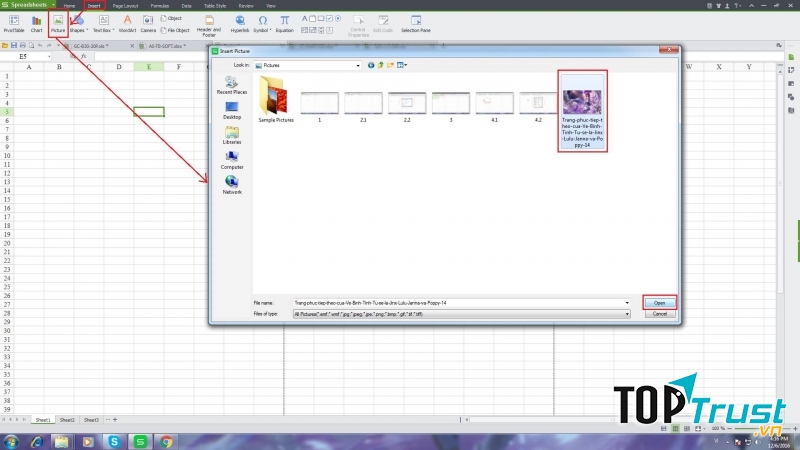
Task: Switch to the Page Layout tab
Action: tap(125, 5)
